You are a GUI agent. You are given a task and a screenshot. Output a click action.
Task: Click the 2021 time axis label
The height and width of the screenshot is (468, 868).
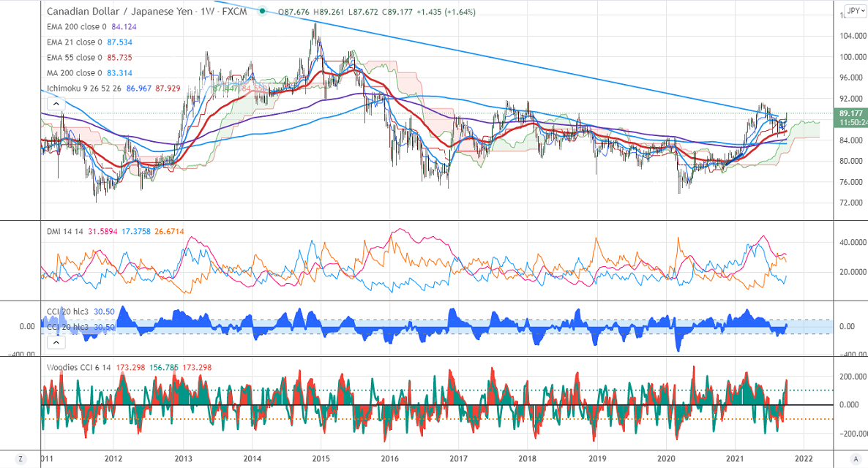click(x=735, y=458)
